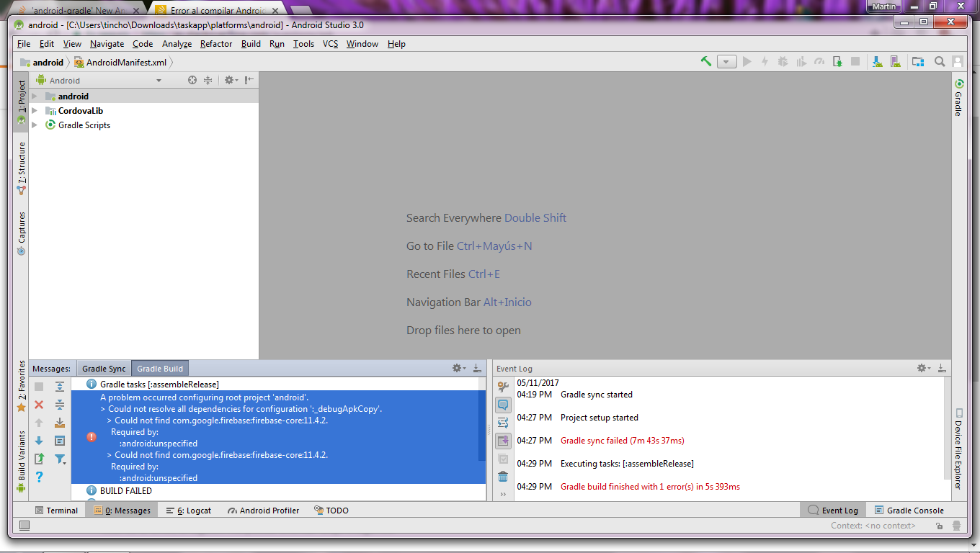The width and height of the screenshot is (980, 553).
Task: Open the Gradle side panel tab
Action: click(x=958, y=98)
